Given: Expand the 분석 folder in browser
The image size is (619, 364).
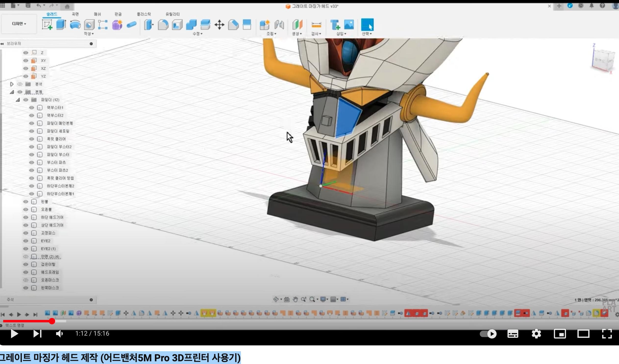Looking at the screenshot, I should 12,84.
